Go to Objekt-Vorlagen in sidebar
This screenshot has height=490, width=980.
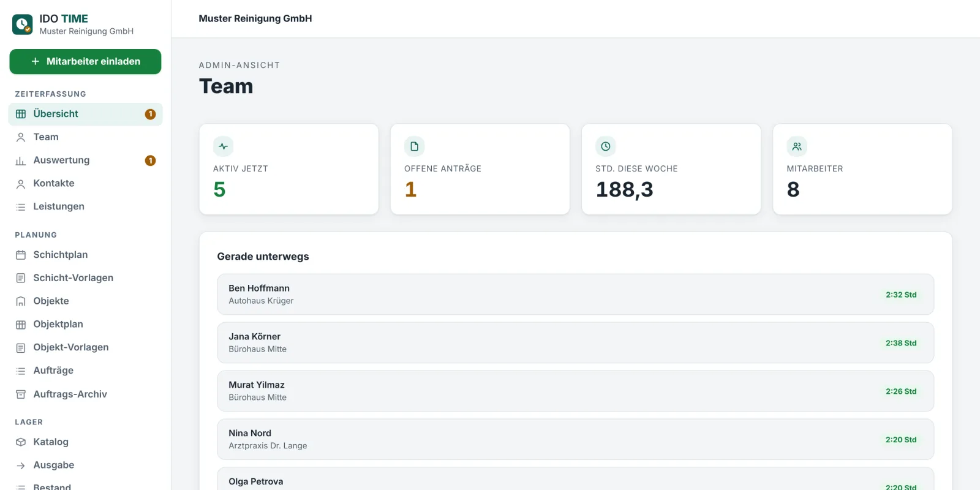tap(85, 348)
